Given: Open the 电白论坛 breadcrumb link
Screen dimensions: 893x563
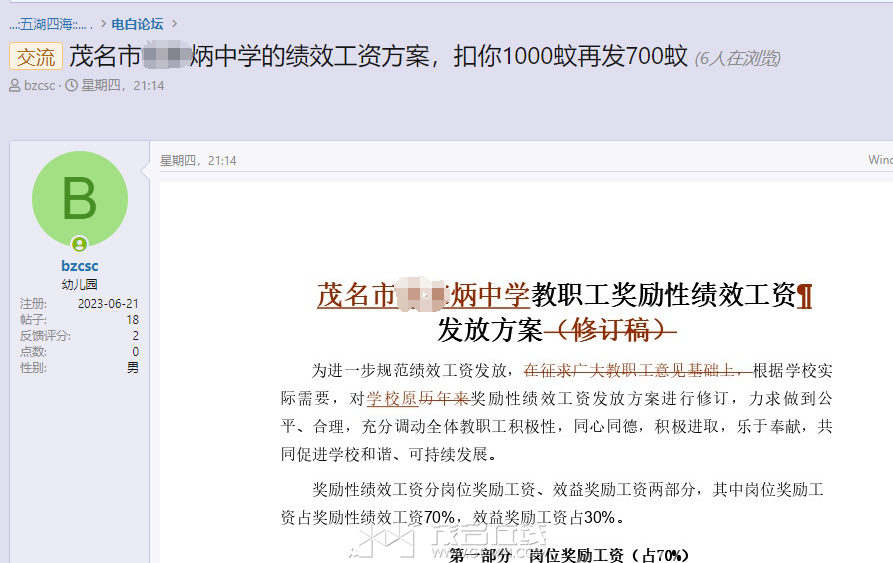Looking at the screenshot, I should pyautogui.click(x=137, y=24).
